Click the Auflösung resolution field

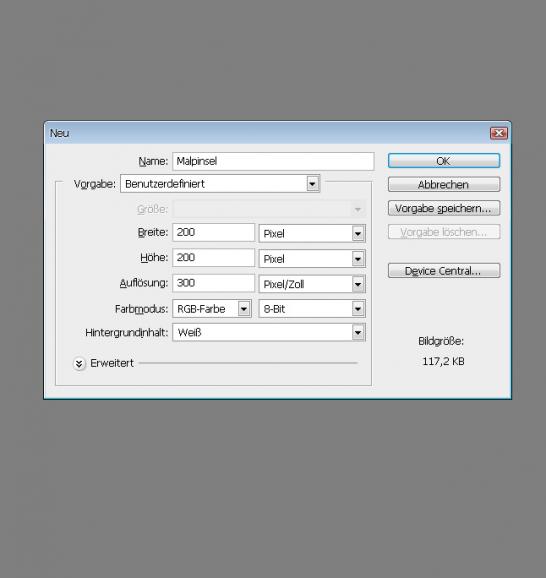tap(213, 283)
